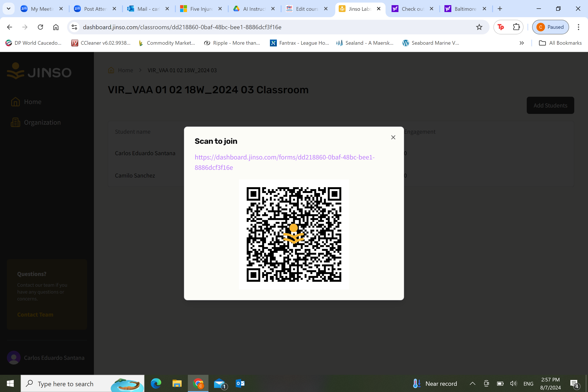Open Seaboard Marine bookmark

[x=431, y=43]
